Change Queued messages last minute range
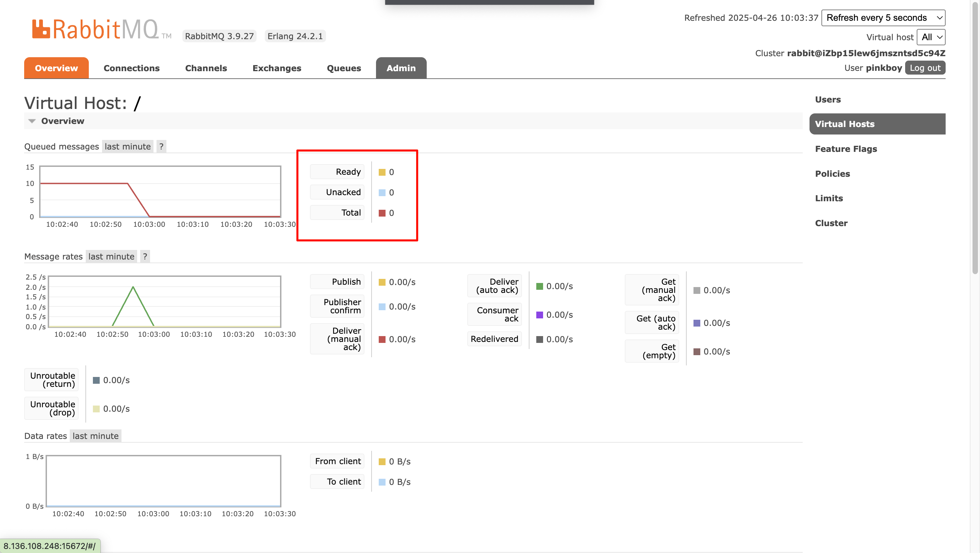 point(128,146)
